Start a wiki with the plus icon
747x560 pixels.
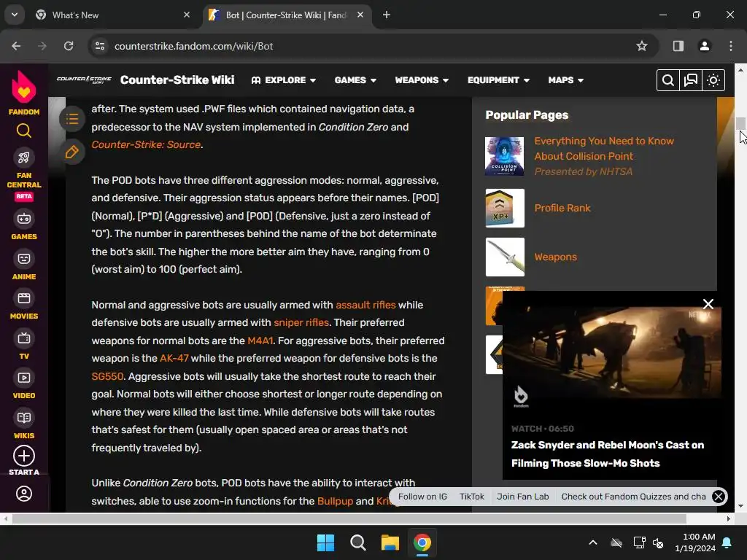tap(24, 456)
